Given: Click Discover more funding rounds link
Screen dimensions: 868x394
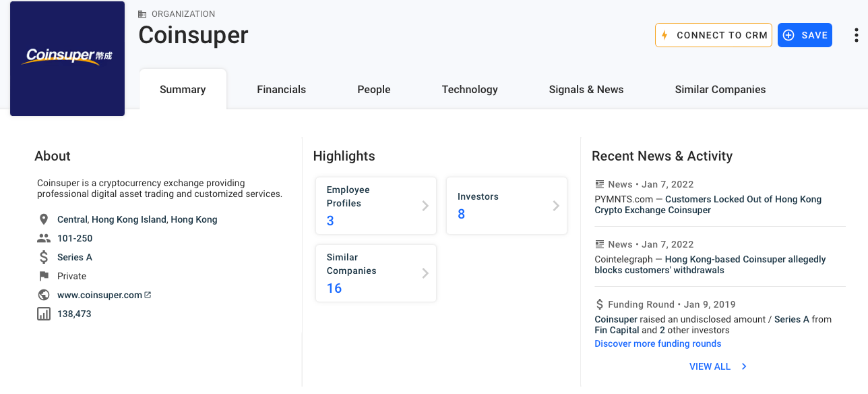Looking at the screenshot, I should 658,343.
